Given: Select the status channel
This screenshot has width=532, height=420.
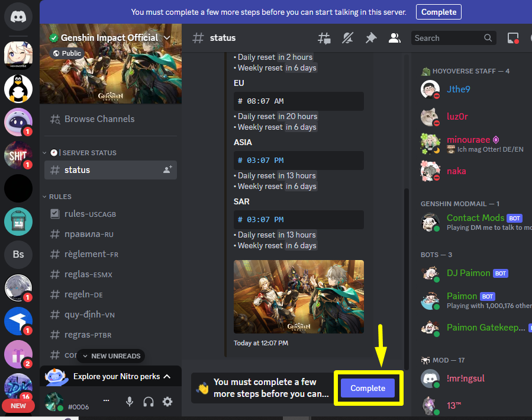Looking at the screenshot, I should click(111, 170).
